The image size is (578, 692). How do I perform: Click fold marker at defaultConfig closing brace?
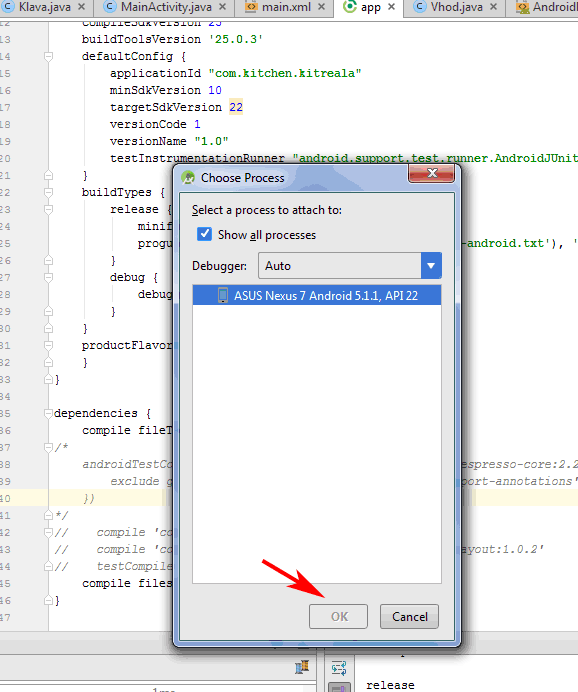(48, 175)
